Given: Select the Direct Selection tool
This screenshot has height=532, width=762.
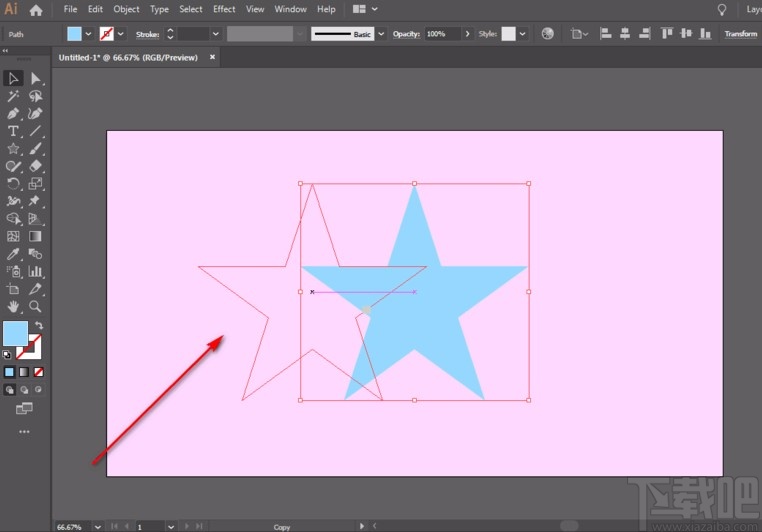Looking at the screenshot, I should (35, 78).
